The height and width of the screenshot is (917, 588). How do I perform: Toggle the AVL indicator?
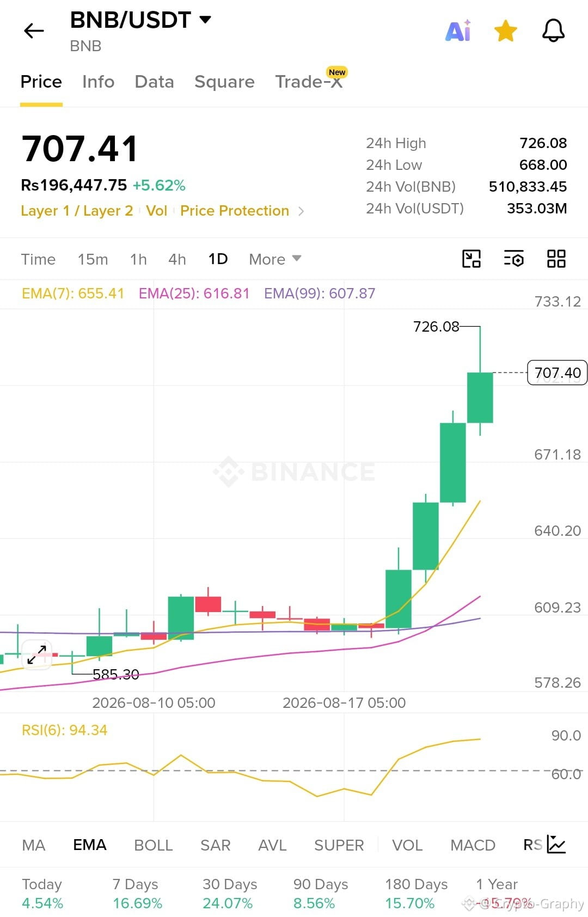pyautogui.click(x=272, y=845)
